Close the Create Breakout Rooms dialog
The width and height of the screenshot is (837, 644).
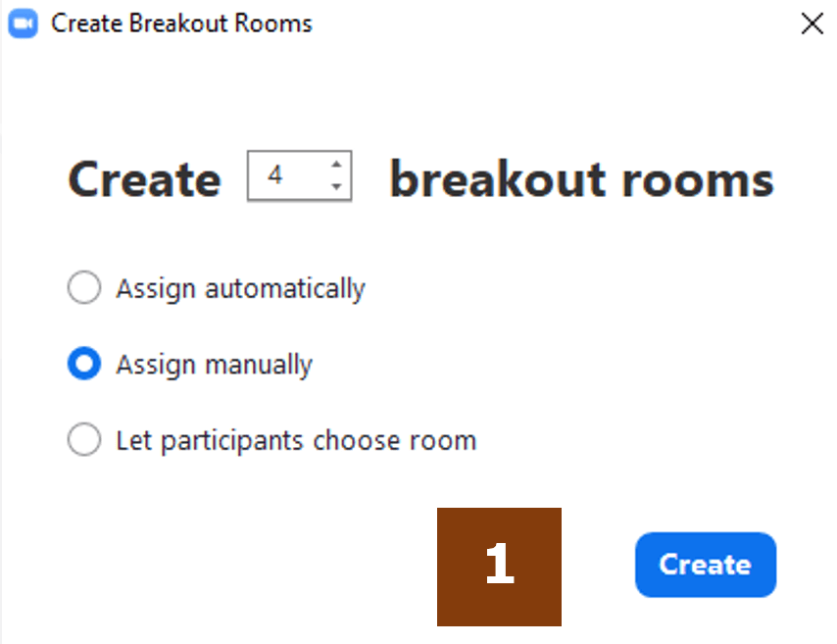tap(812, 24)
